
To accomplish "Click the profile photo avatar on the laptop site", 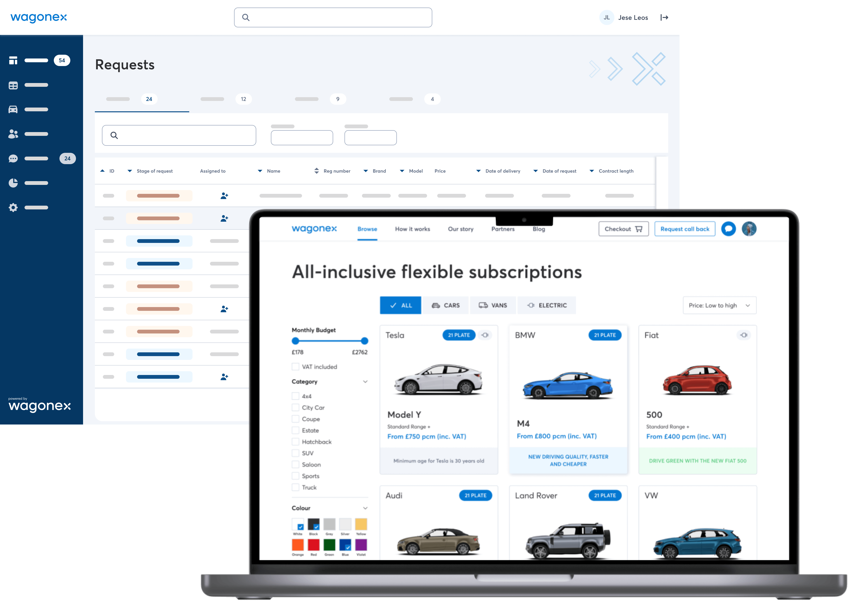I will point(749,229).
